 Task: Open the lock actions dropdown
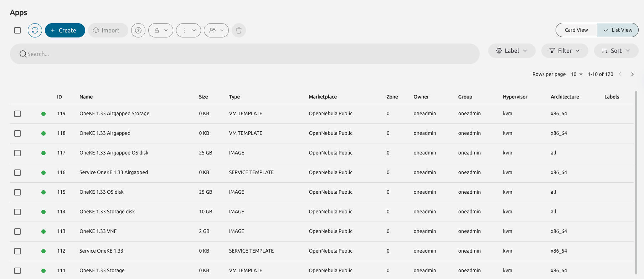point(161,30)
